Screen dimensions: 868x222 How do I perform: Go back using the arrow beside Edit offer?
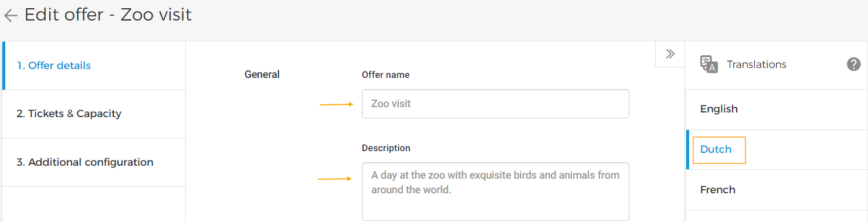(11, 16)
